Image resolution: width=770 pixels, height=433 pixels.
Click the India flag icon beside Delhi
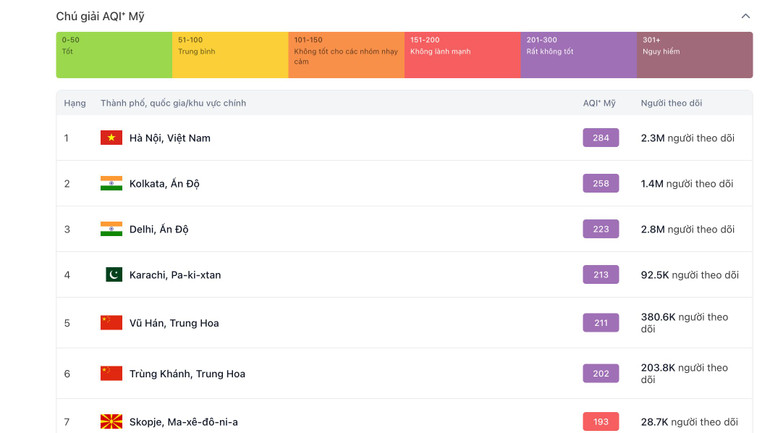111,229
